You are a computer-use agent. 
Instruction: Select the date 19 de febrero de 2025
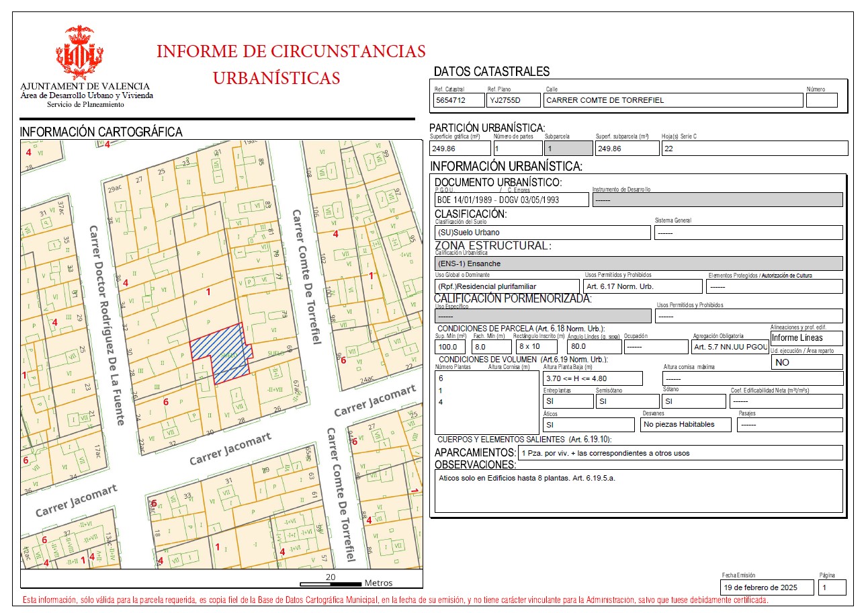point(767,587)
